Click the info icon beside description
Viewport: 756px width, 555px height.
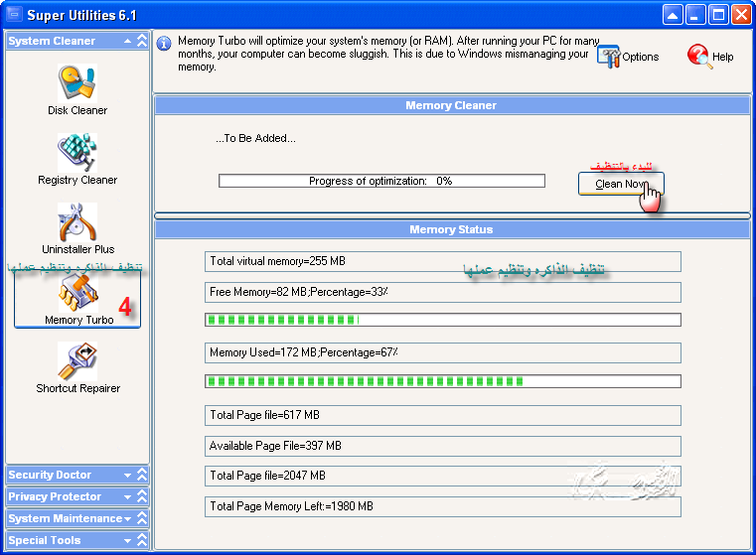point(164,44)
